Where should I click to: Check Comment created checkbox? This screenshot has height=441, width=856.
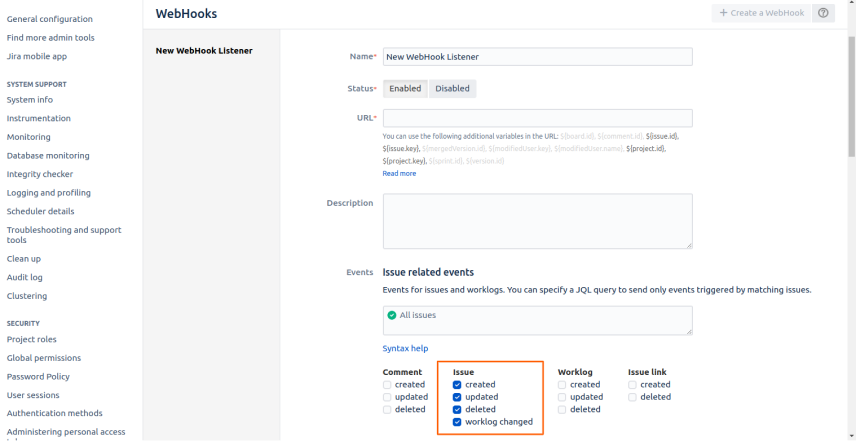coord(387,385)
